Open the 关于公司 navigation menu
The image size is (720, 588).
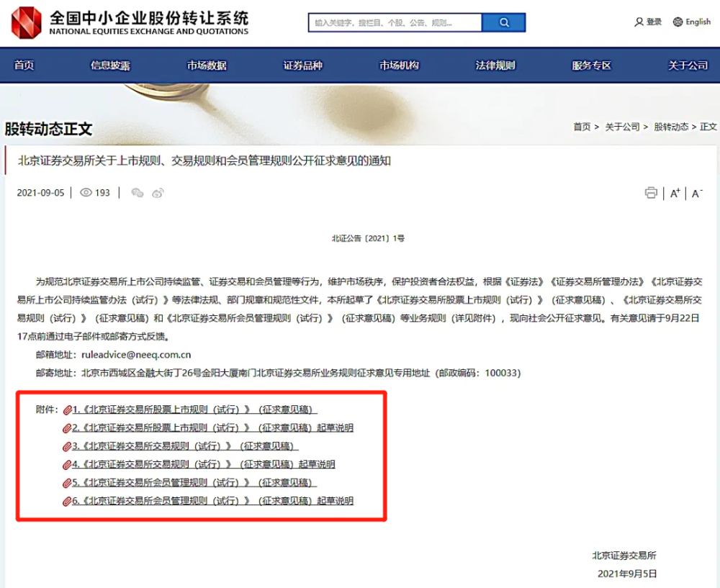point(688,65)
